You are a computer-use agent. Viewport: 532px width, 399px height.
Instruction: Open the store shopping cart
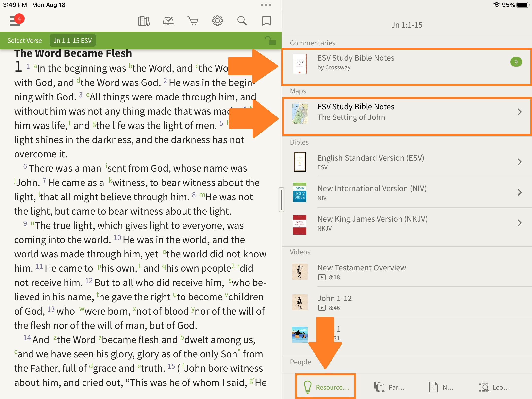click(x=193, y=21)
